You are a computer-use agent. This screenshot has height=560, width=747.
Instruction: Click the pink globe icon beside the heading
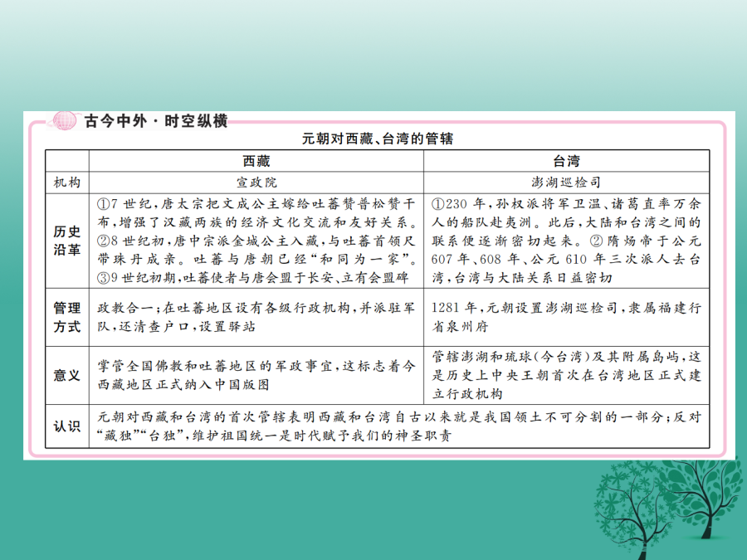coord(63,121)
